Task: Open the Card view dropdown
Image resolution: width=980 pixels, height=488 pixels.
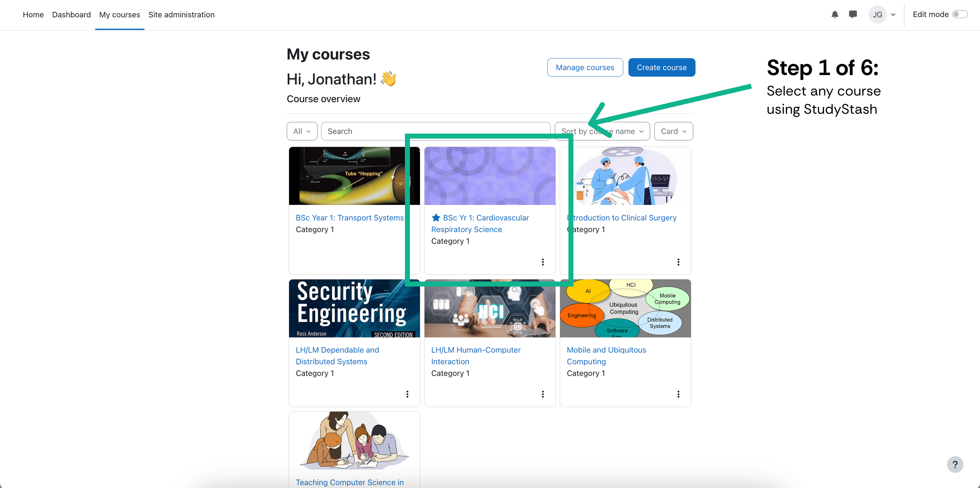Action: pyautogui.click(x=673, y=131)
